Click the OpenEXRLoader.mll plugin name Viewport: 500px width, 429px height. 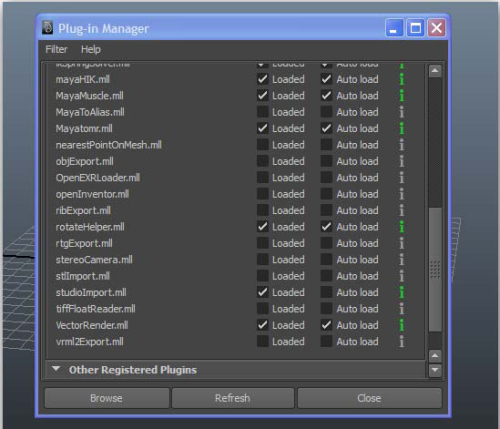pos(98,178)
